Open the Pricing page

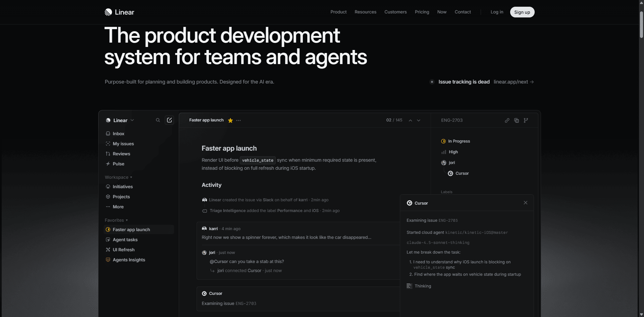(422, 12)
